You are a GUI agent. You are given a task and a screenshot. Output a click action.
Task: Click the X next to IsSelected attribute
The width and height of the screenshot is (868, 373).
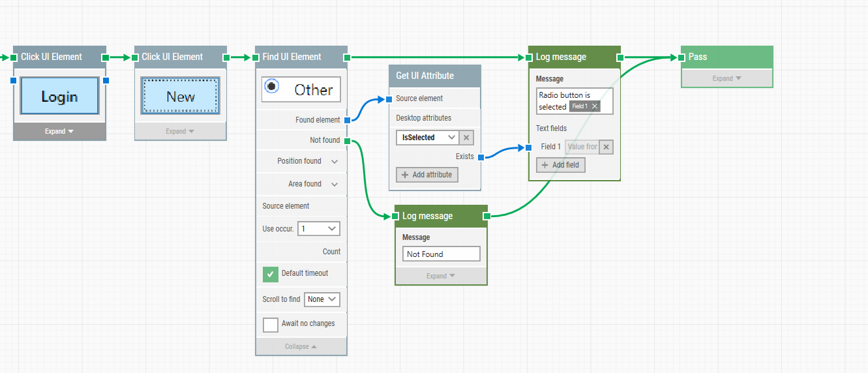click(x=466, y=138)
